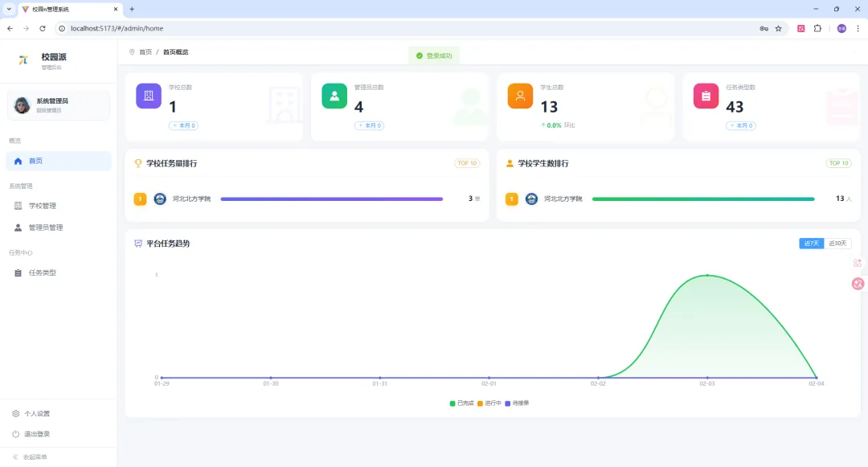
Task: Open the browser profile avatar
Action: coord(841,28)
